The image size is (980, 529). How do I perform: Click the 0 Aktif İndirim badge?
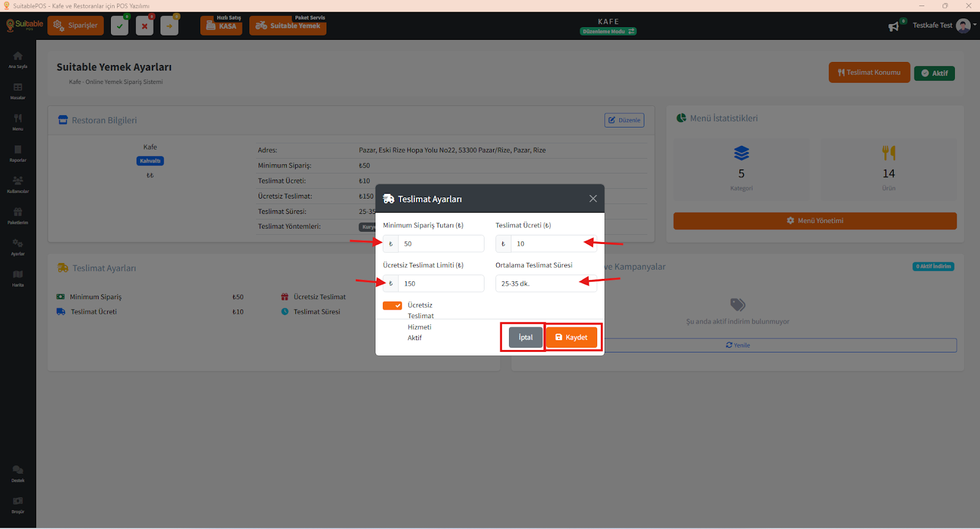coord(933,267)
